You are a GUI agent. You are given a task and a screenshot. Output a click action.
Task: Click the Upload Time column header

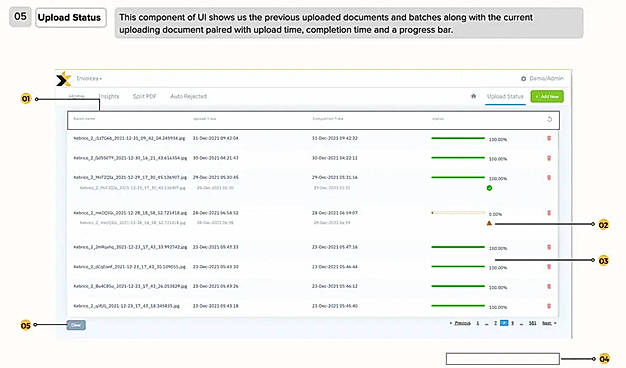pos(204,119)
